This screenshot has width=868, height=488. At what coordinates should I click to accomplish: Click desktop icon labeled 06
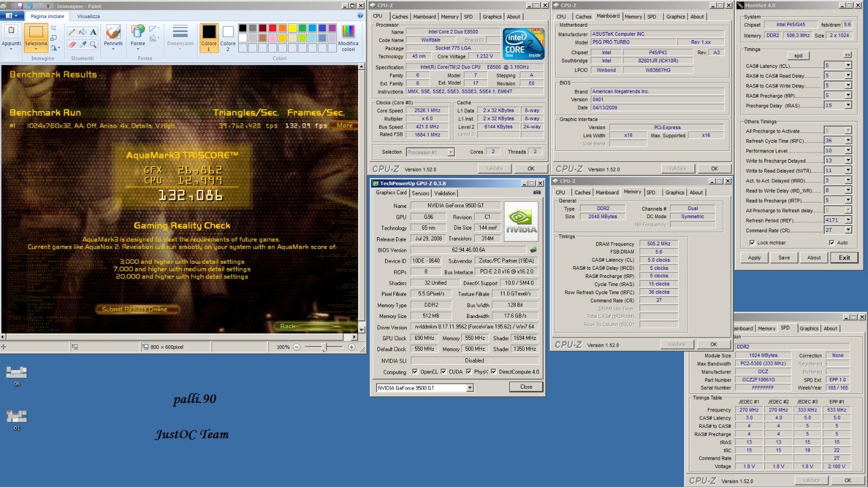point(16,375)
